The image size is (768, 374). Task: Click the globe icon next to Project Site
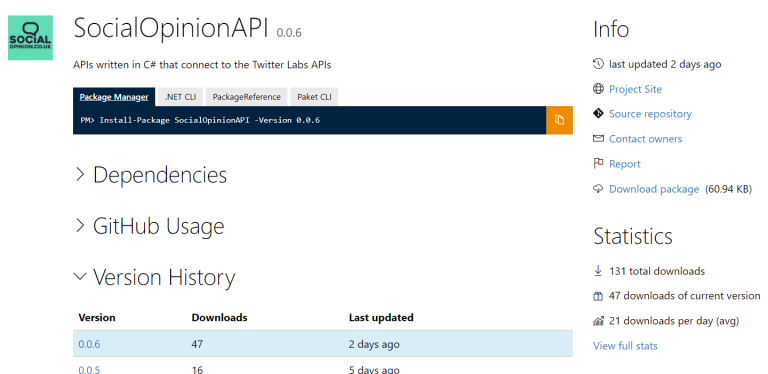598,89
